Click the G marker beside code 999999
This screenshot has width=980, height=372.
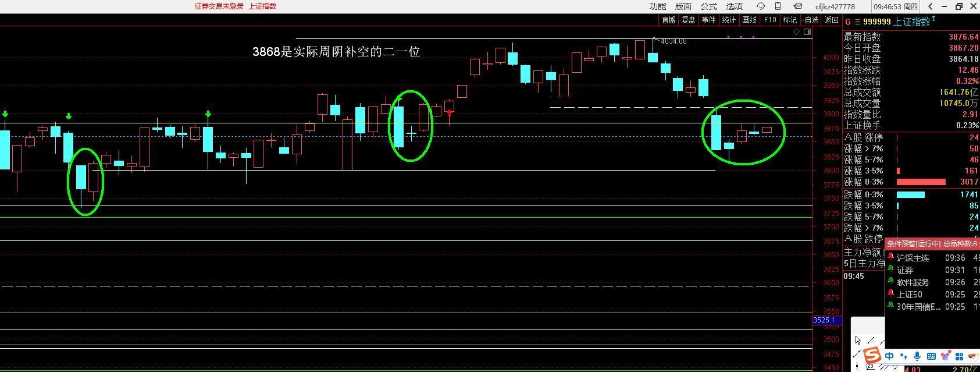(848, 22)
